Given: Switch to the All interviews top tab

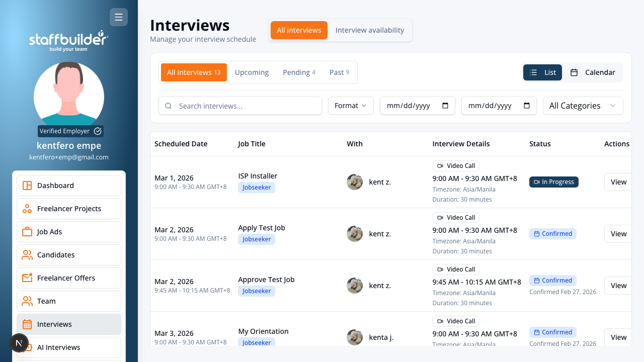Looking at the screenshot, I should point(299,30).
